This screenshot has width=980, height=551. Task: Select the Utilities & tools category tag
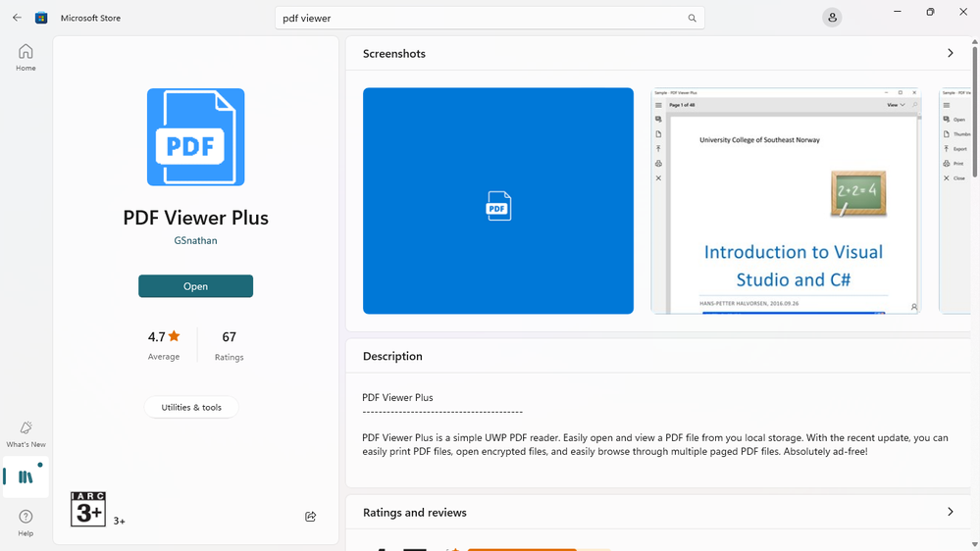(x=191, y=407)
